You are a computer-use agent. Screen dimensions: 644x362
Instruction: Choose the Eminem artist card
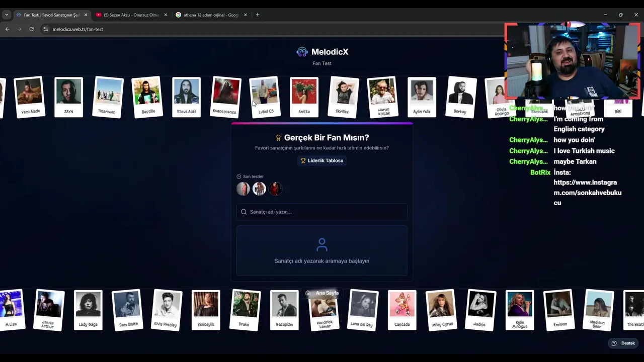559,310
